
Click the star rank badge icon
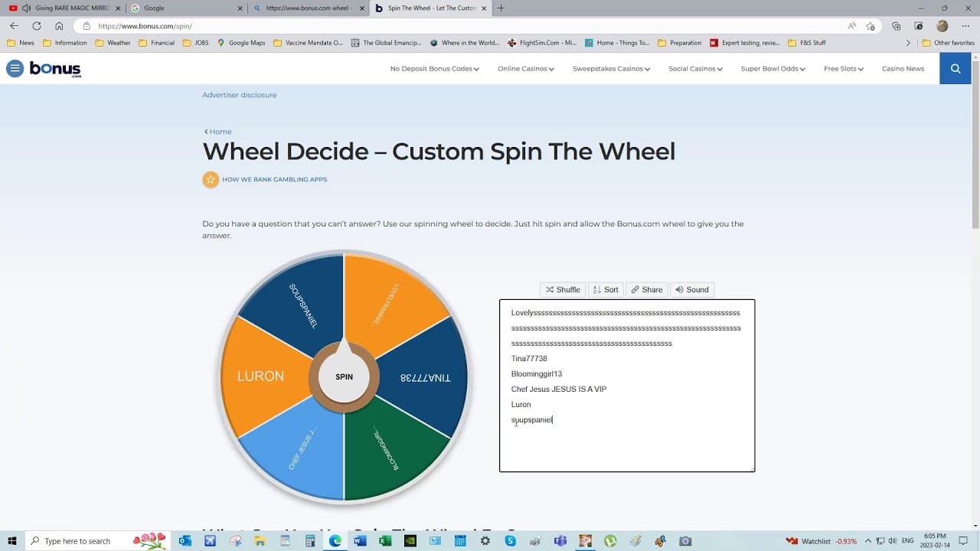[x=211, y=180]
